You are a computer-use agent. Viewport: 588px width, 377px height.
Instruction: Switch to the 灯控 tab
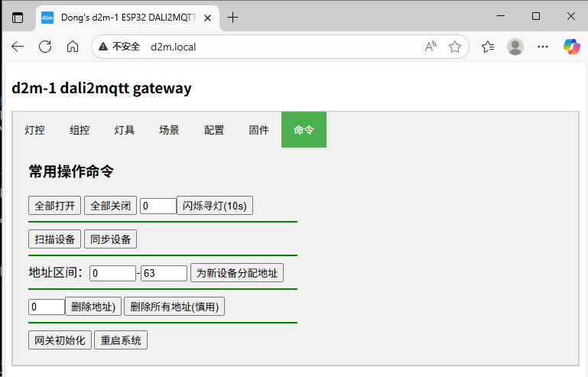point(35,130)
